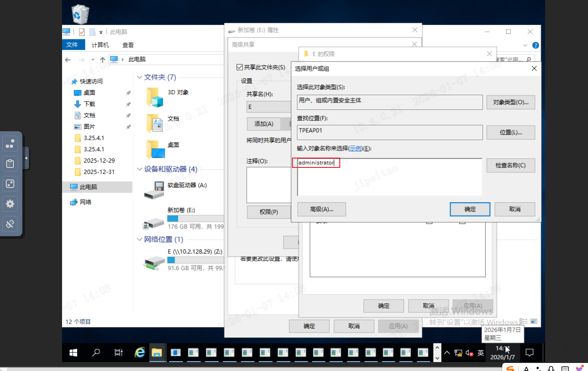Collapse the floating sidebar with its handle
The image size is (588, 371).
26,158
